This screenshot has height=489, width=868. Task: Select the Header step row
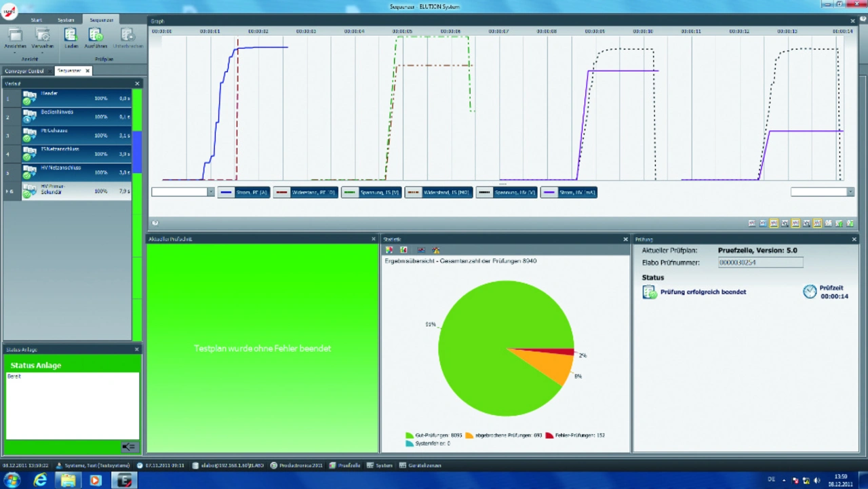[x=67, y=98]
